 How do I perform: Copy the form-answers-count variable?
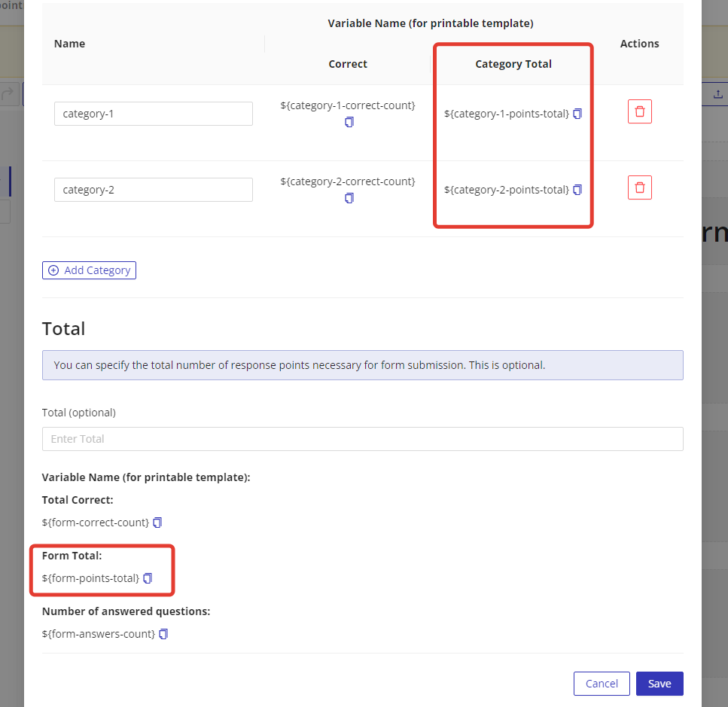(163, 634)
